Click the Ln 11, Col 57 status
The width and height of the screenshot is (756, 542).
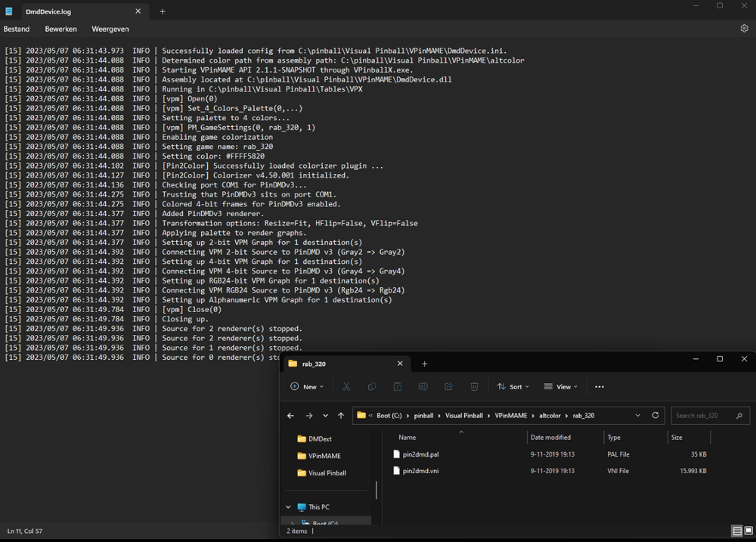[25, 531]
